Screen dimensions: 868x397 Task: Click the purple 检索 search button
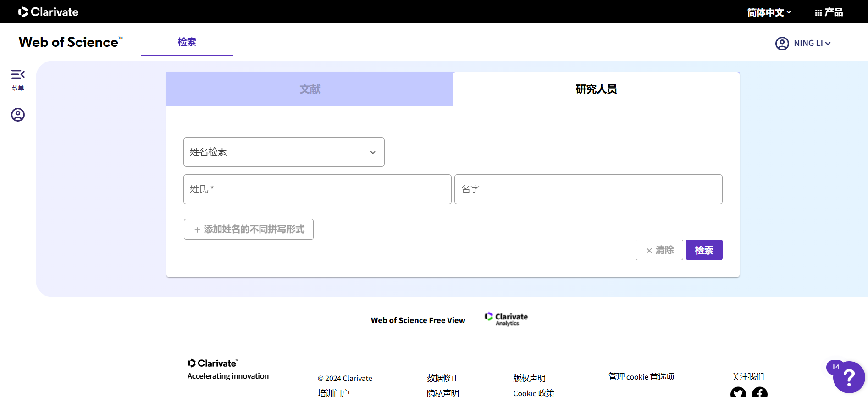tap(704, 250)
